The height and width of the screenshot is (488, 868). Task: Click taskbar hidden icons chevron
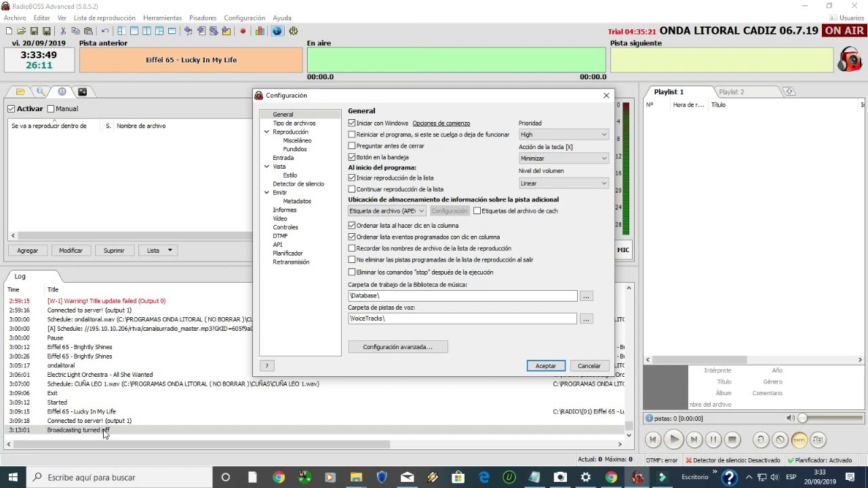pos(751,477)
